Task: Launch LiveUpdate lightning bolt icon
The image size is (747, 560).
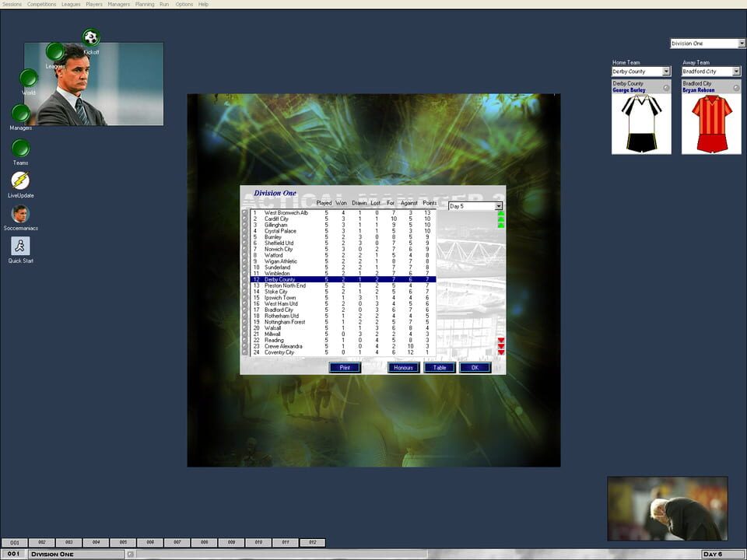Action: coord(21,181)
